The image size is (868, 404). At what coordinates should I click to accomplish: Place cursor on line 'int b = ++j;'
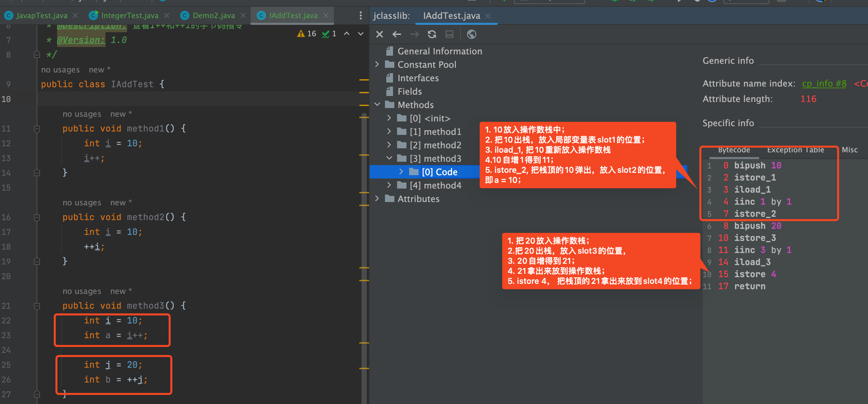coord(116,380)
